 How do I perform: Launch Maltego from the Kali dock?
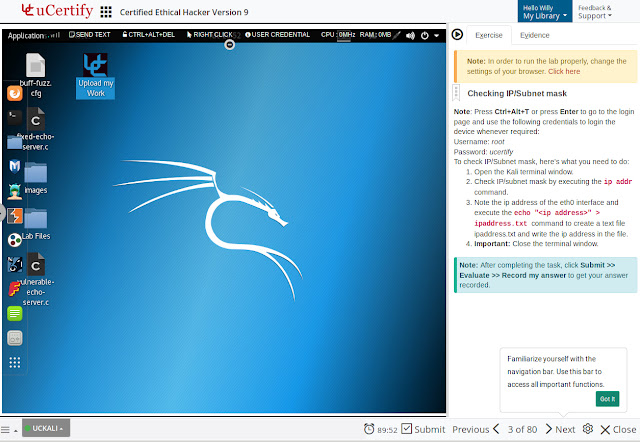pos(15,264)
